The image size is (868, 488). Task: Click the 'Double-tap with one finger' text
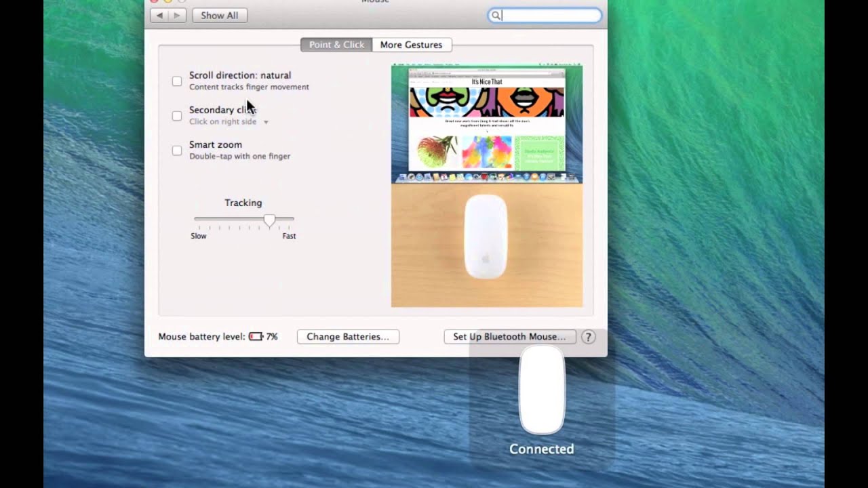click(239, 156)
